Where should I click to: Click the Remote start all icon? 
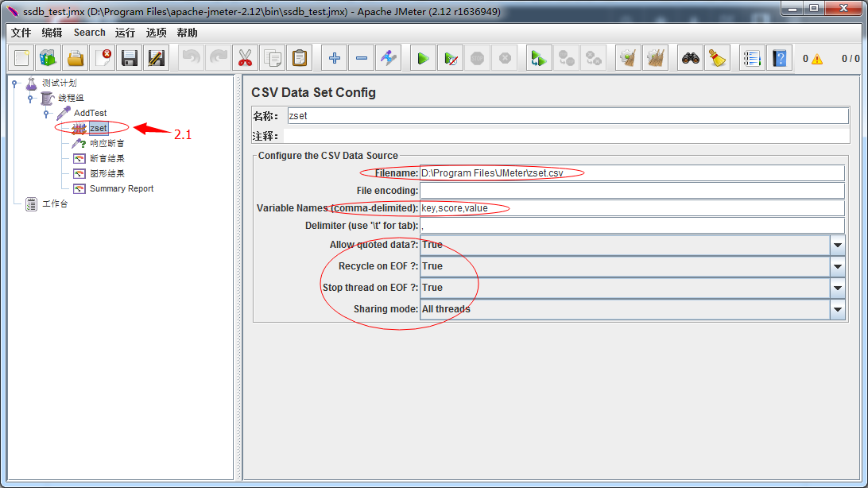click(539, 58)
